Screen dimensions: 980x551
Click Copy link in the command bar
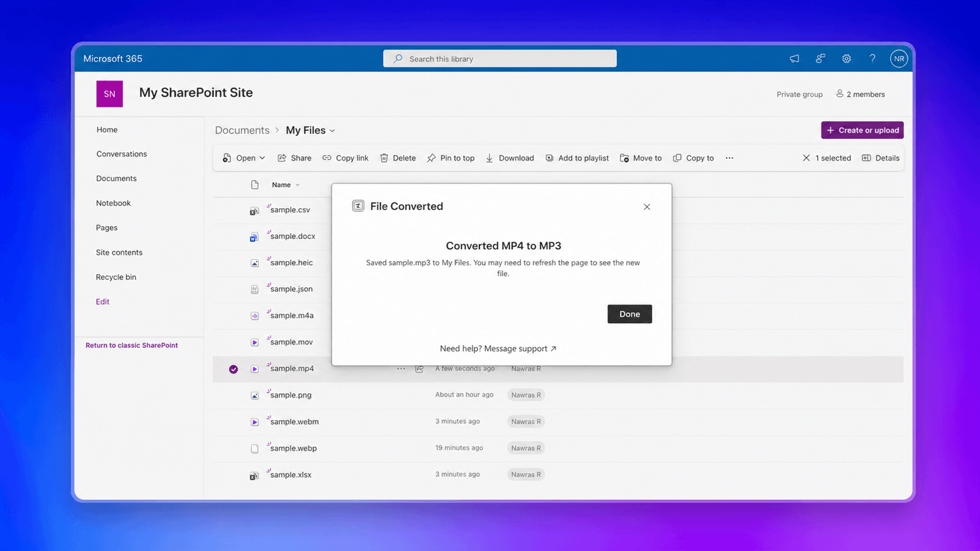coord(345,158)
